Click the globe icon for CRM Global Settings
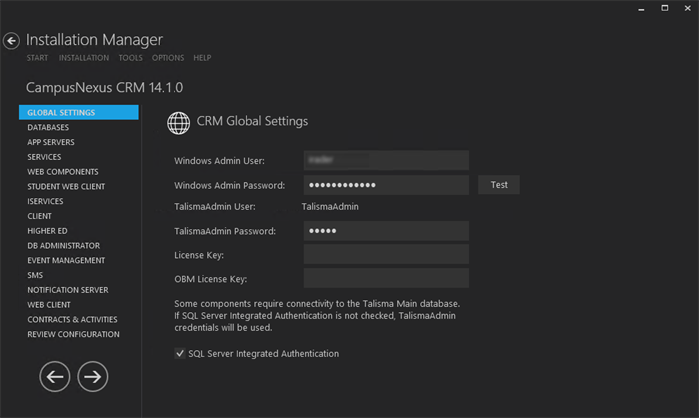 tap(178, 123)
